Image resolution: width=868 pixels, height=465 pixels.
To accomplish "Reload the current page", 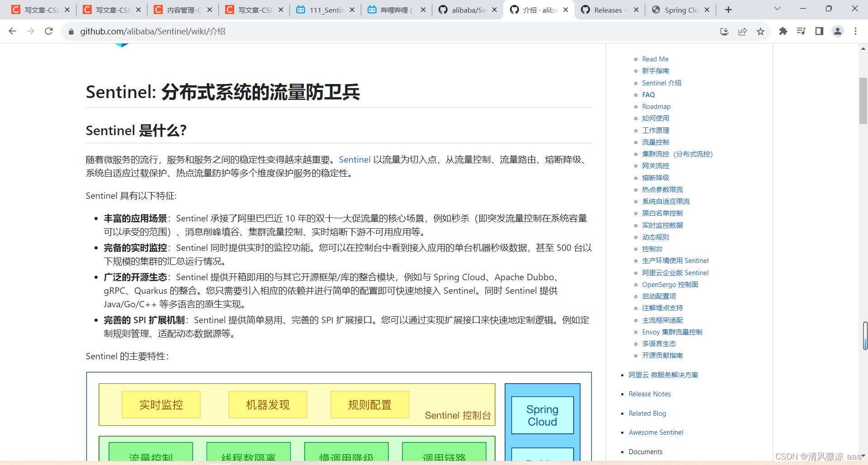I will 49,31.
